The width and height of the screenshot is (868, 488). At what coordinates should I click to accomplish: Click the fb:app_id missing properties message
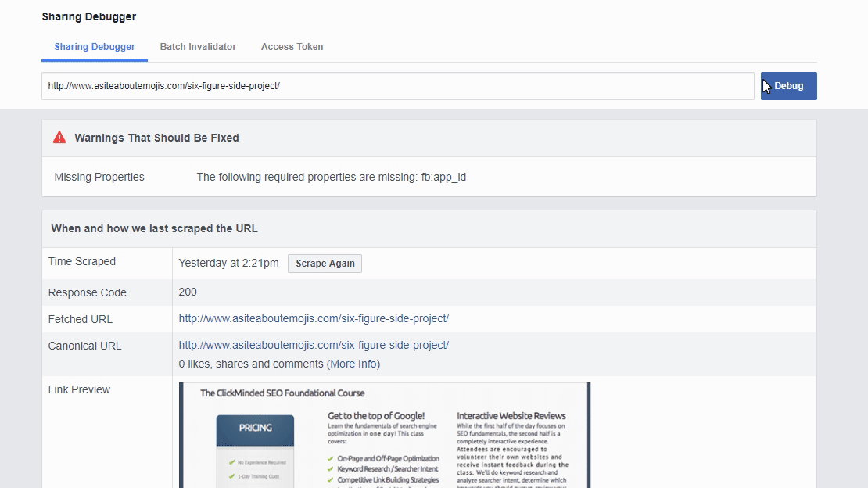click(331, 178)
